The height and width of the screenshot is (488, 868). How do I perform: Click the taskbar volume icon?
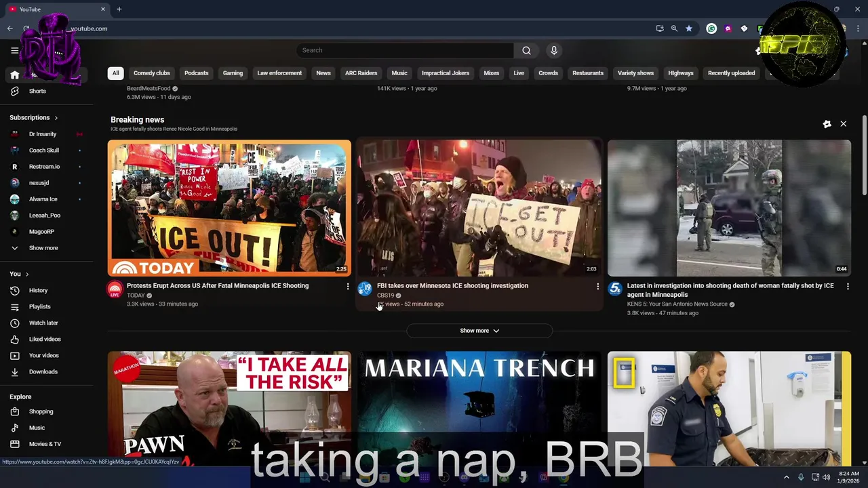pyautogui.click(x=827, y=477)
